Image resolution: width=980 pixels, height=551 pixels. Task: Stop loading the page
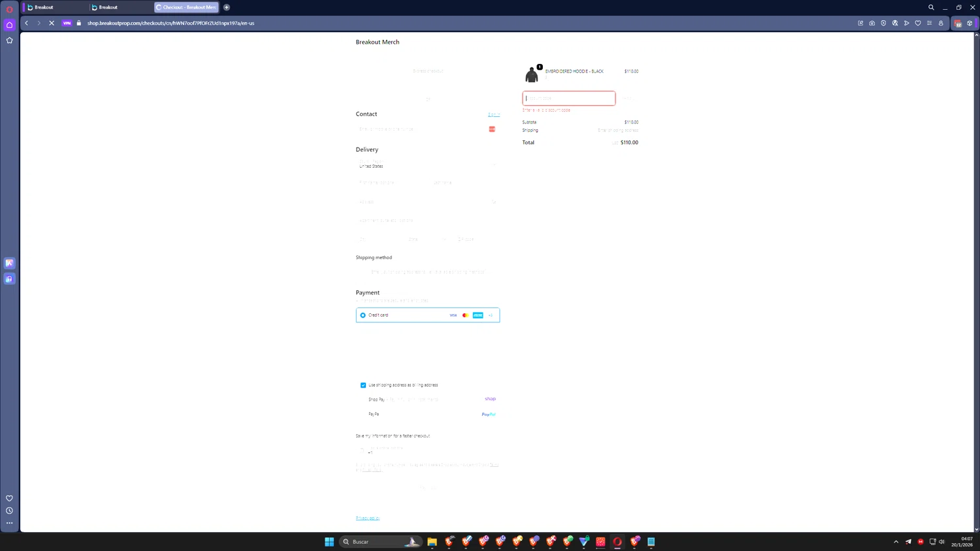click(x=52, y=23)
